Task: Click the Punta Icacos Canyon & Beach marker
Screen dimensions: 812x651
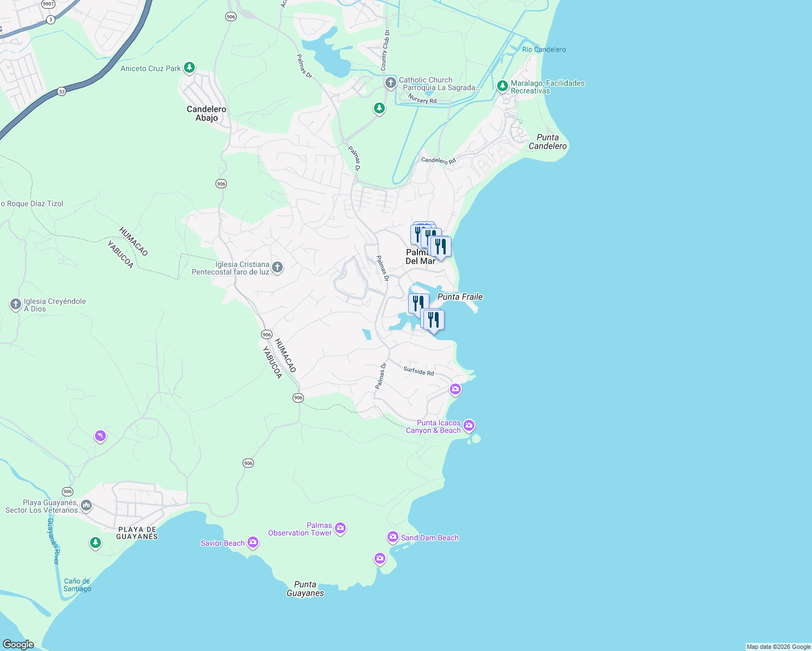Action: [469, 426]
